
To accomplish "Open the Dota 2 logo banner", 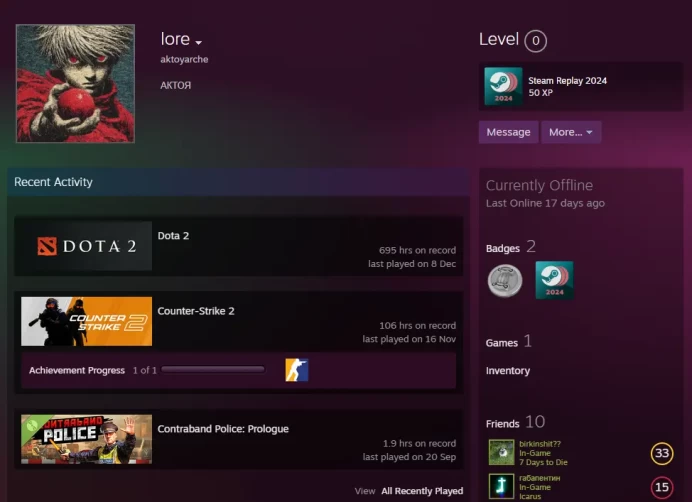I will (86, 246).
